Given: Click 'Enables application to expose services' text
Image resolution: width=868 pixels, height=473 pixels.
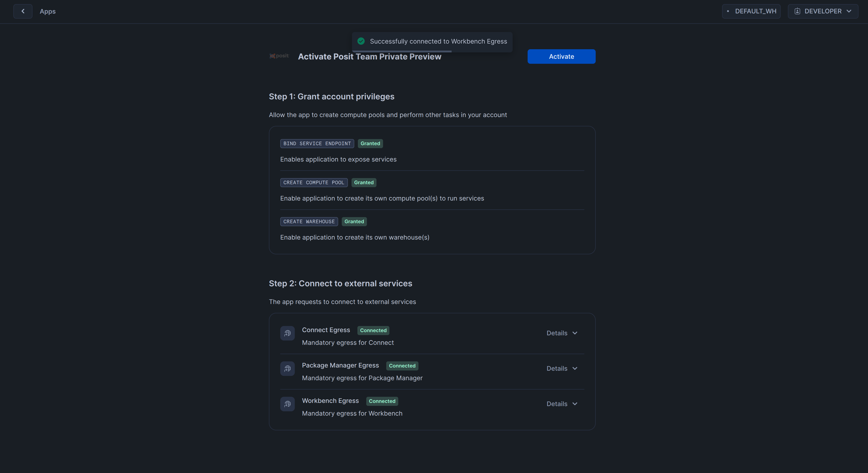Looking at the screenshot, I should [338, 159].
